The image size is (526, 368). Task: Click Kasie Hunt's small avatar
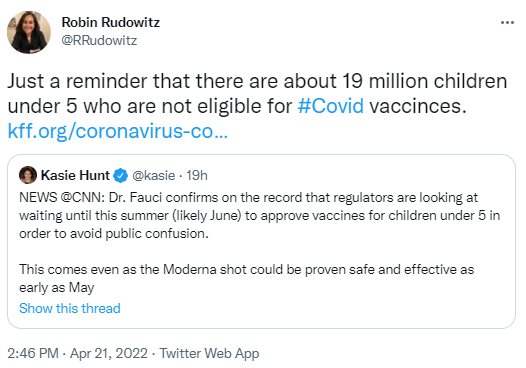pos(28,175)
